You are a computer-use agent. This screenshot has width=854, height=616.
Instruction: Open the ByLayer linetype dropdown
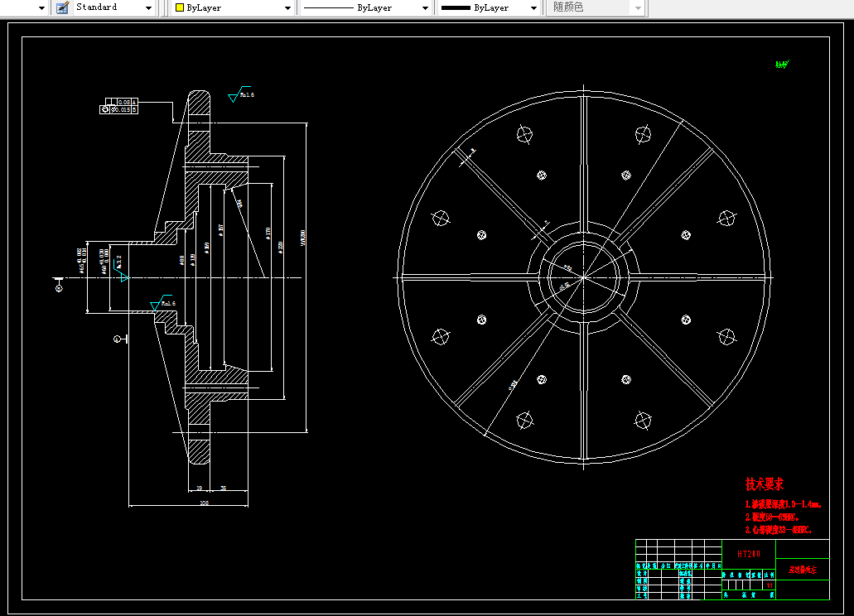425,7
